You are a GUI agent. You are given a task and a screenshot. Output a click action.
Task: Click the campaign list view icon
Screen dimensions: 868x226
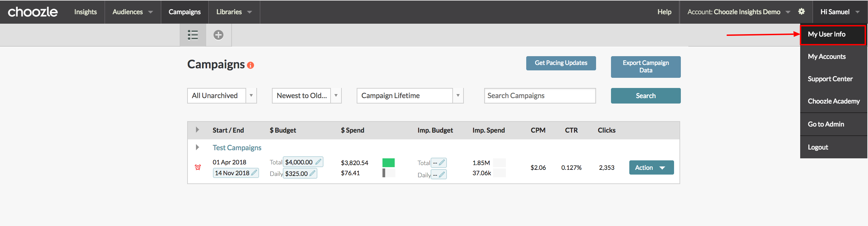(193, 35)
